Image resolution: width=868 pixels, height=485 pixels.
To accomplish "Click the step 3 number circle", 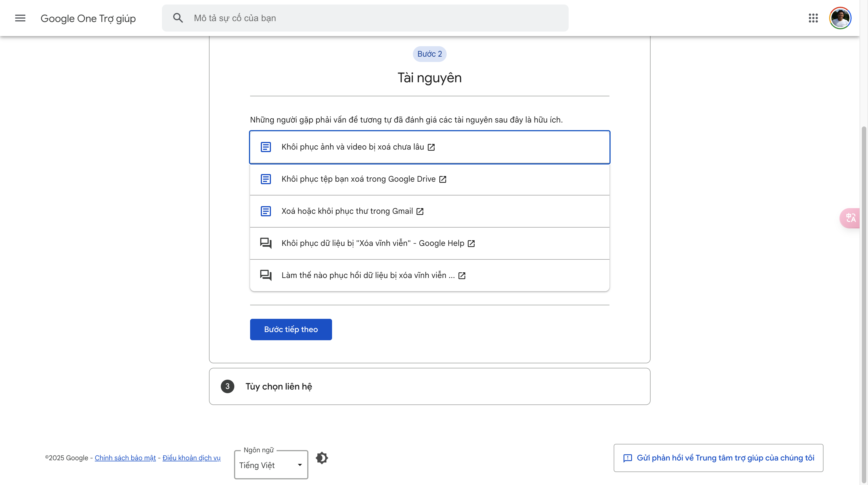I will click(x=228, y=386).
